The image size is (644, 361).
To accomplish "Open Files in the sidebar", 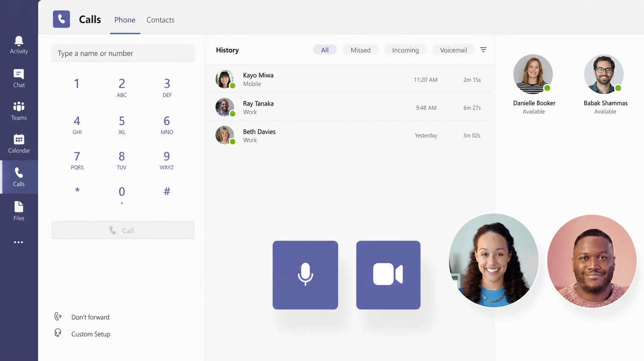I will [x=19, y=211].
